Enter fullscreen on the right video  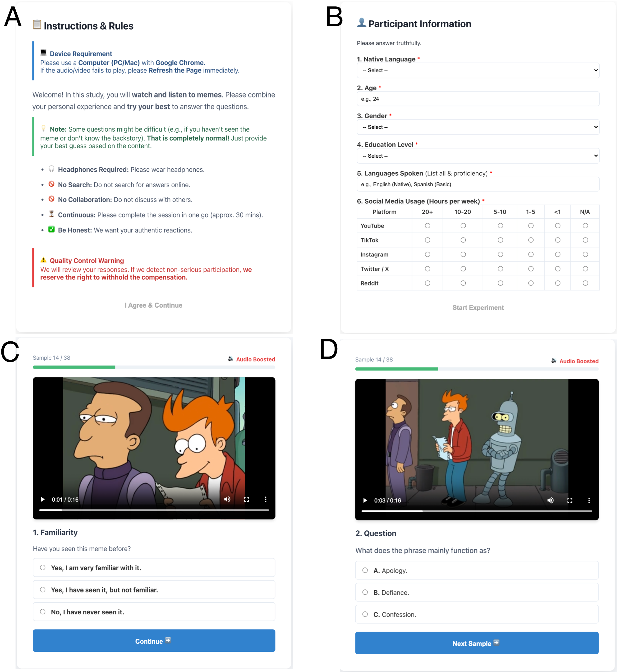point(570,500)
